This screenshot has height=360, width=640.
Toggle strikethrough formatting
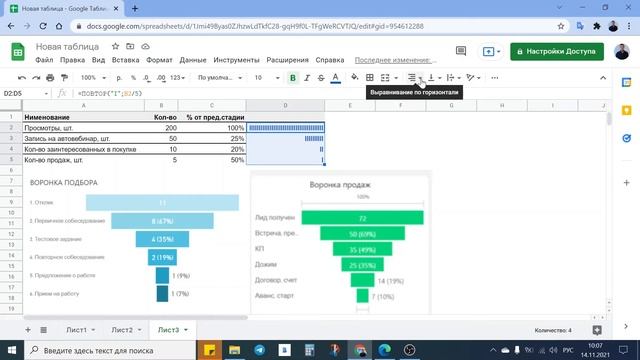coord(321,78)
